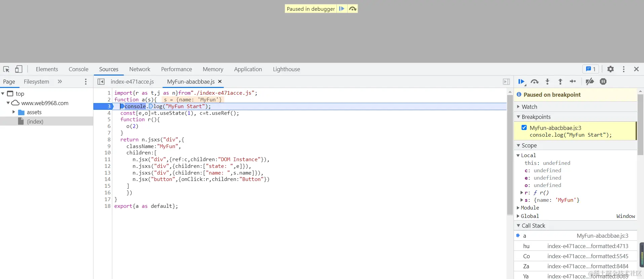This screenshot has height=279, width=644.
Task: Collapse the top frame tree node
Action: pos(3,94)
